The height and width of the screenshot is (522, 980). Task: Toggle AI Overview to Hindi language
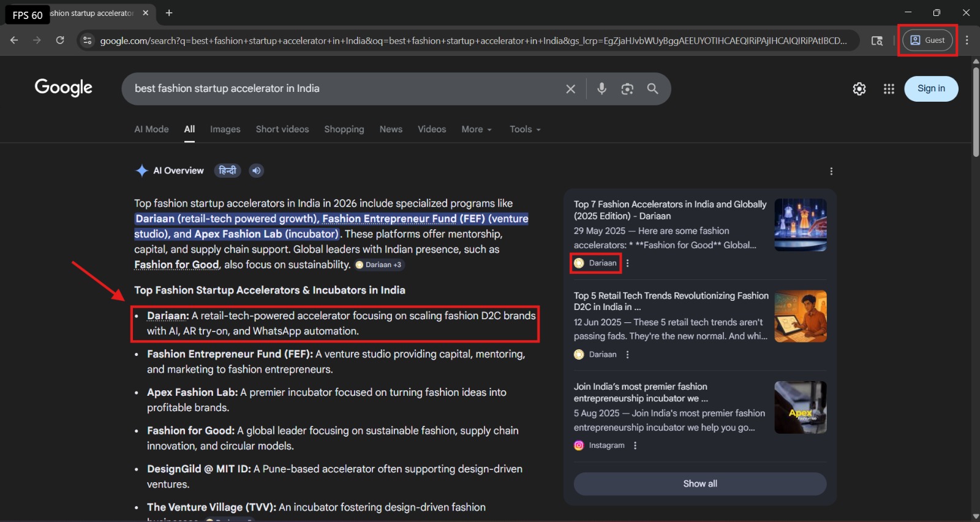click(x=227, y=170)
